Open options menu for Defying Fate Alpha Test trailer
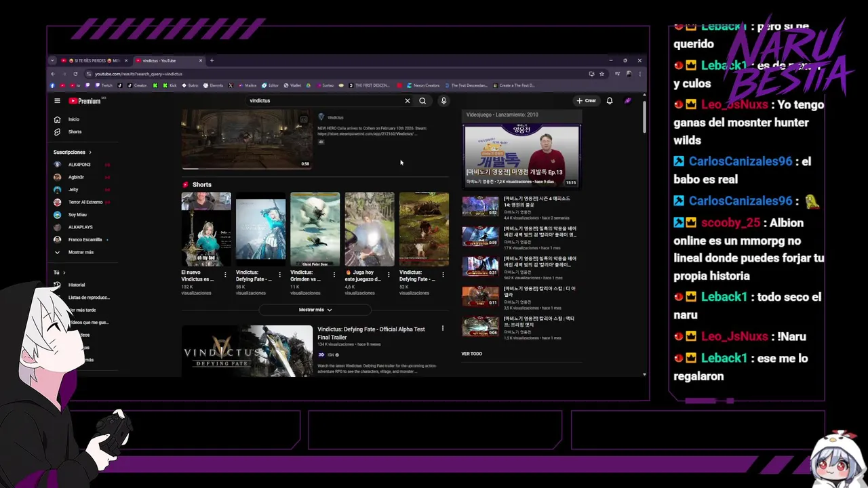The width and height of the screenshot is (868, 488). click(x=443, y=328)
